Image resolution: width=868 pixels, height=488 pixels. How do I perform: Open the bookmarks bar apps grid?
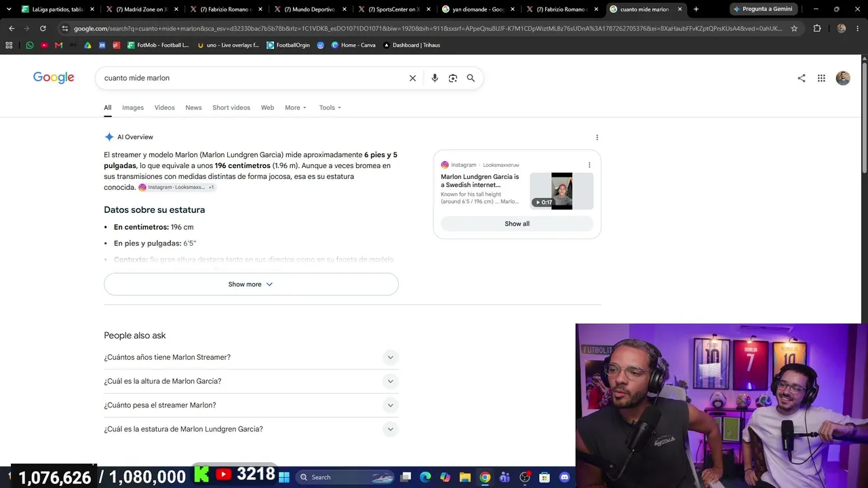[9, 45]
